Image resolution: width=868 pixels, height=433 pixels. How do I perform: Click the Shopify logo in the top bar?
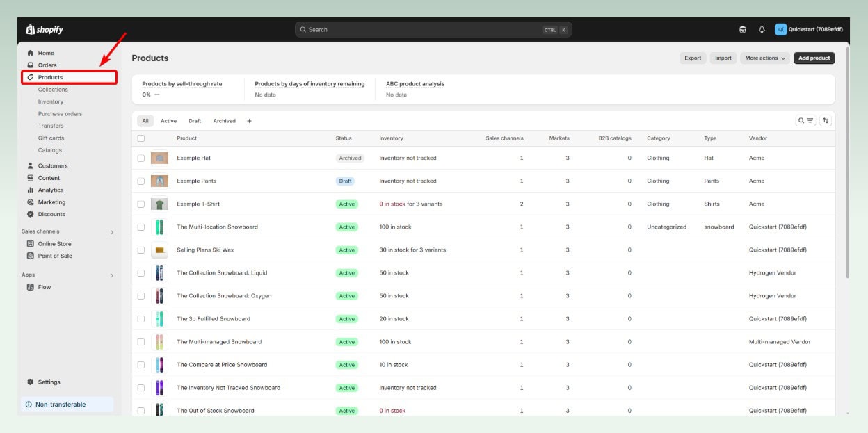(45, 30)
